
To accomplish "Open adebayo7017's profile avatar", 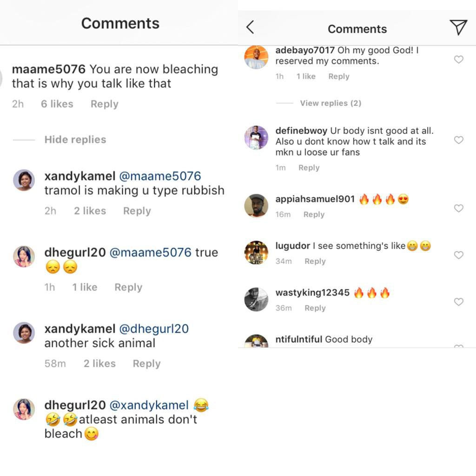I will coord(256,57).
